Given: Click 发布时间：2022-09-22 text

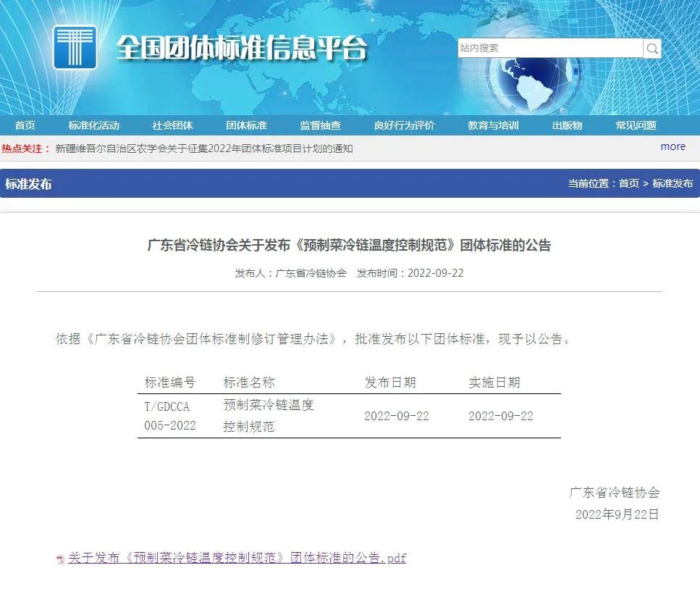Looking at the screenshot, I should (x=410, y=273).
